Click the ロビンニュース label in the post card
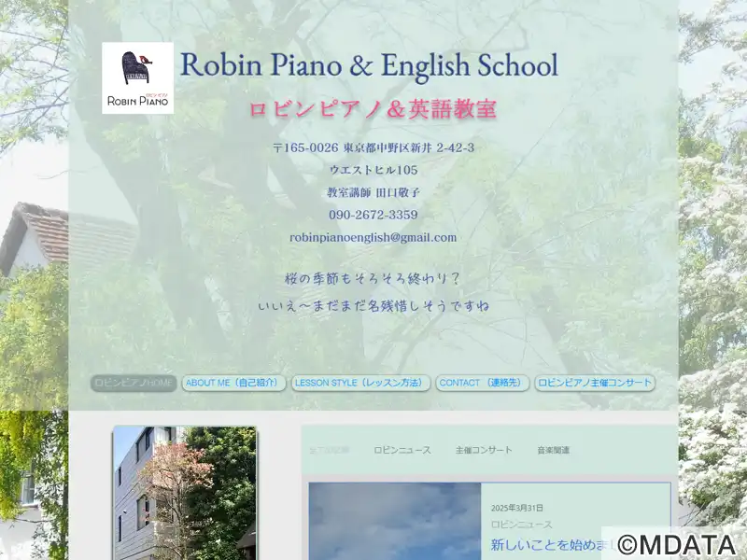 (x=522, y=525)
